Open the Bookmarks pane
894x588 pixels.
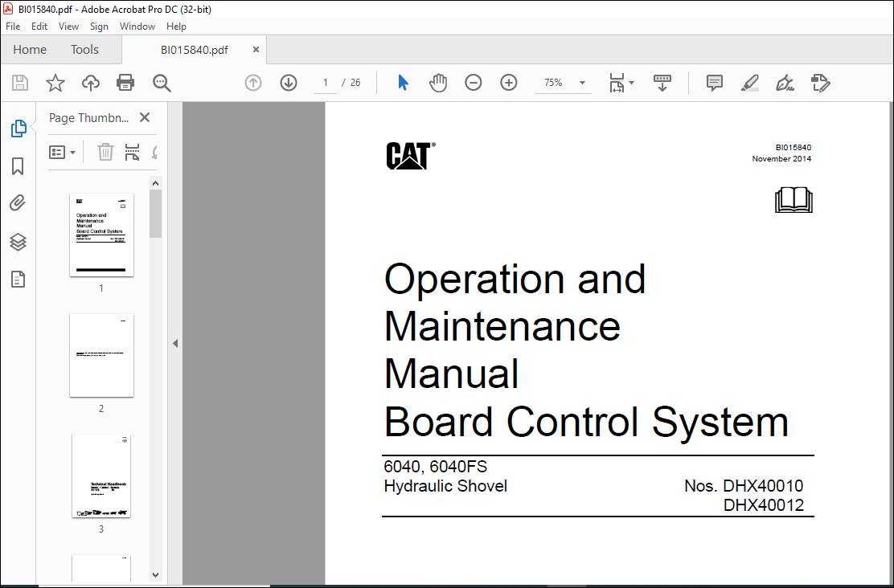coord(18,166)
